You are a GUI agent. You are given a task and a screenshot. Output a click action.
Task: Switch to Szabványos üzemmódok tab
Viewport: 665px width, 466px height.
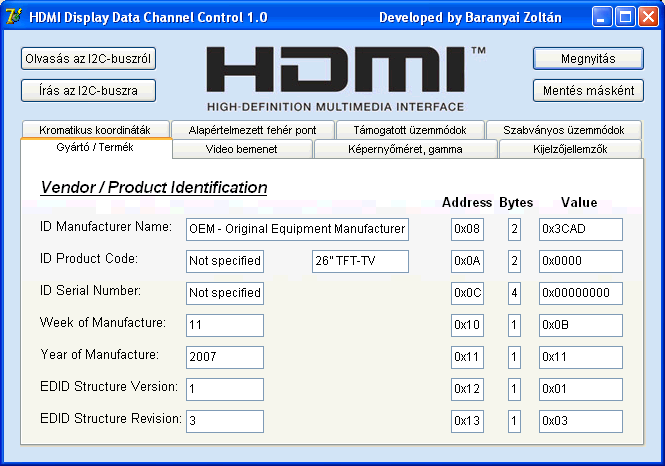pos(564,130)
